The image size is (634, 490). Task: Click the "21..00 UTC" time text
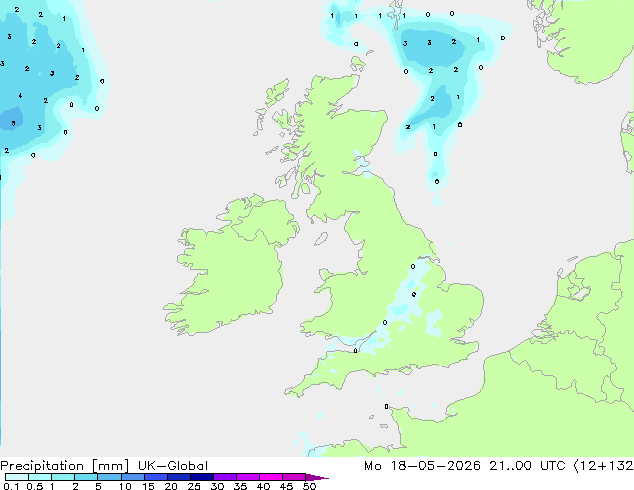[526, 466]
